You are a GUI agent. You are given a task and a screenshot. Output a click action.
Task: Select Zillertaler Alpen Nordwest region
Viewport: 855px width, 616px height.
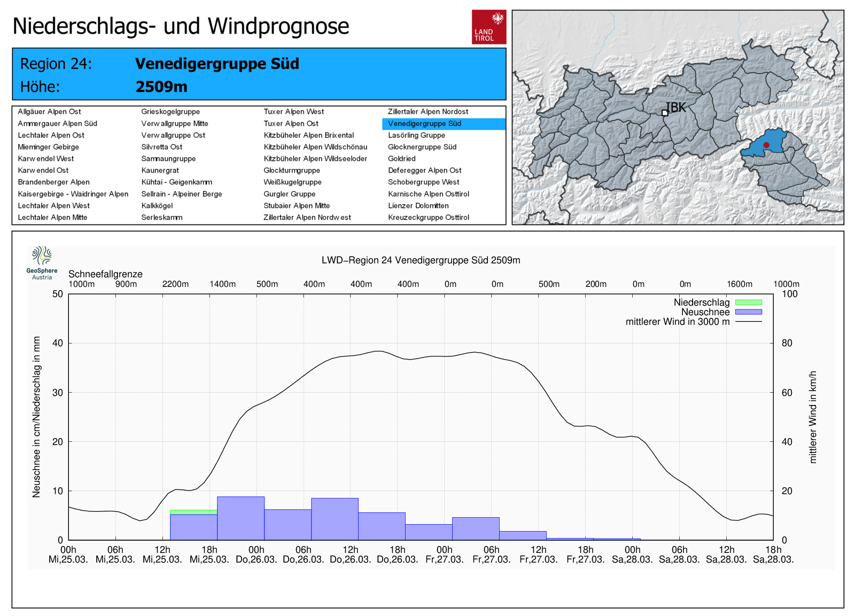(307, 217)
